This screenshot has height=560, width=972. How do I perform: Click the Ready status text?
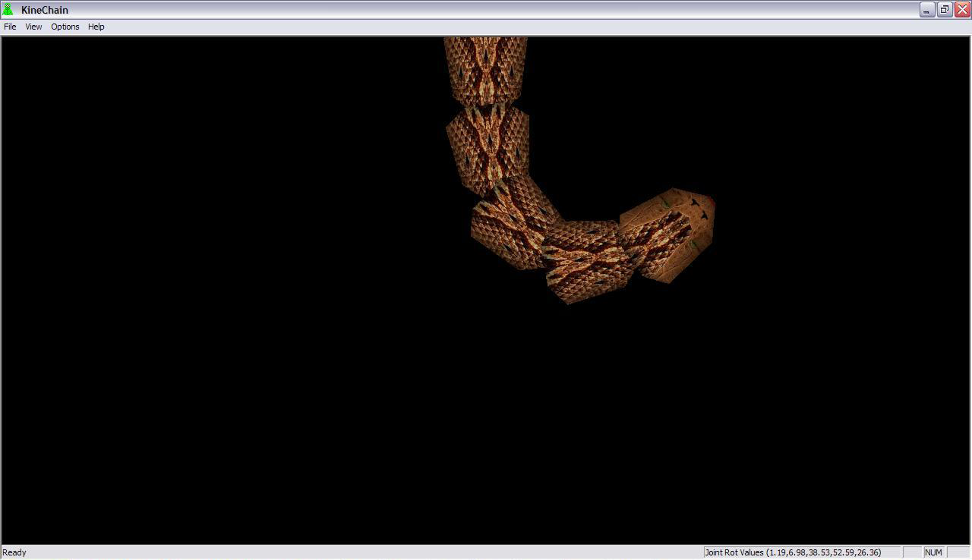[14, 552]
